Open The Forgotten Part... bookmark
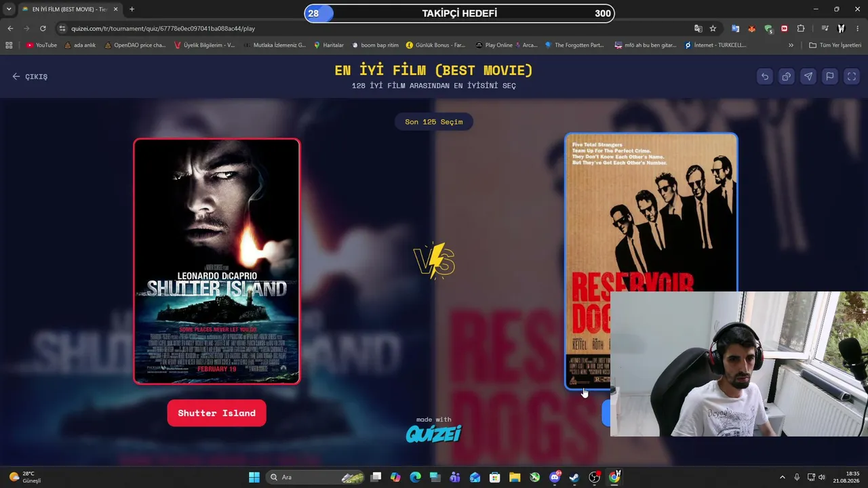Screen dimensions: 868x488 [574, 45]
